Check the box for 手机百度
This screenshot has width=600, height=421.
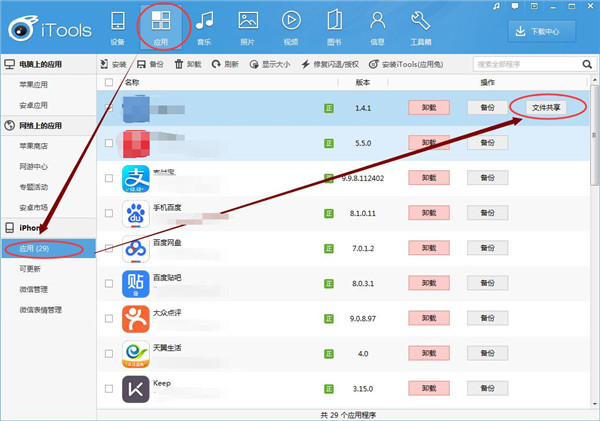click(109, 213)
